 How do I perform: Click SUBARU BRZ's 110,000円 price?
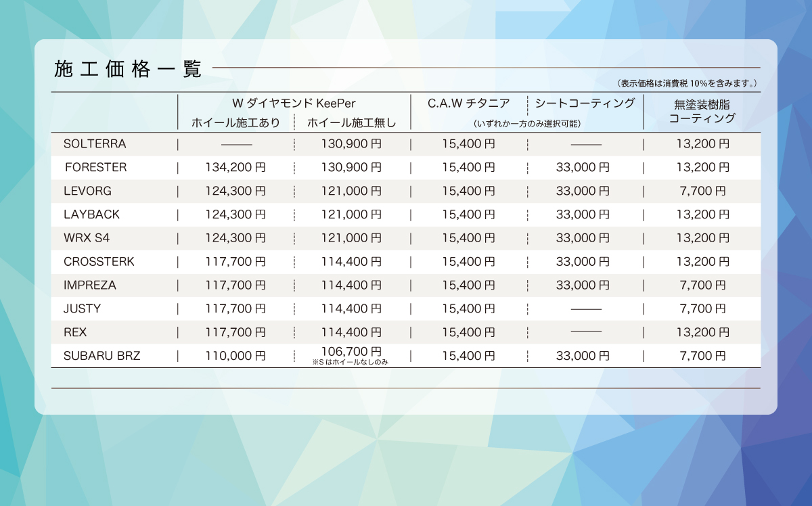click(x=235, y=356)
